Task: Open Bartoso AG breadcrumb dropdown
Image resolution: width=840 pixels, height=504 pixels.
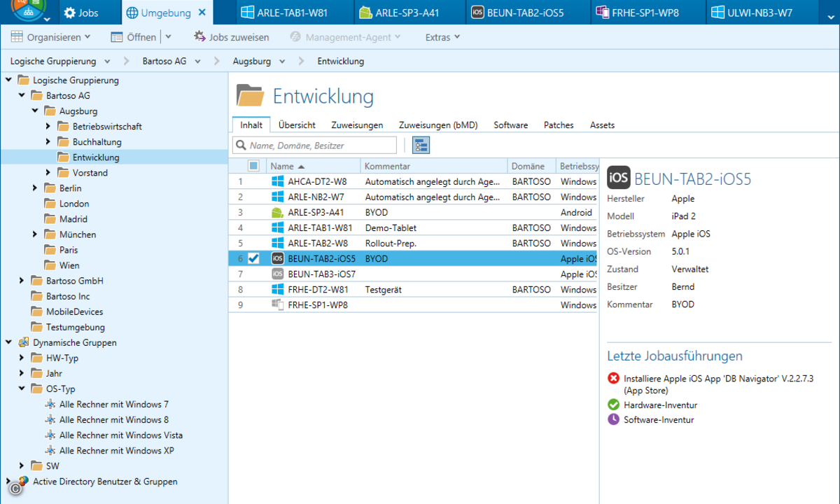Action: coord(198,62)
